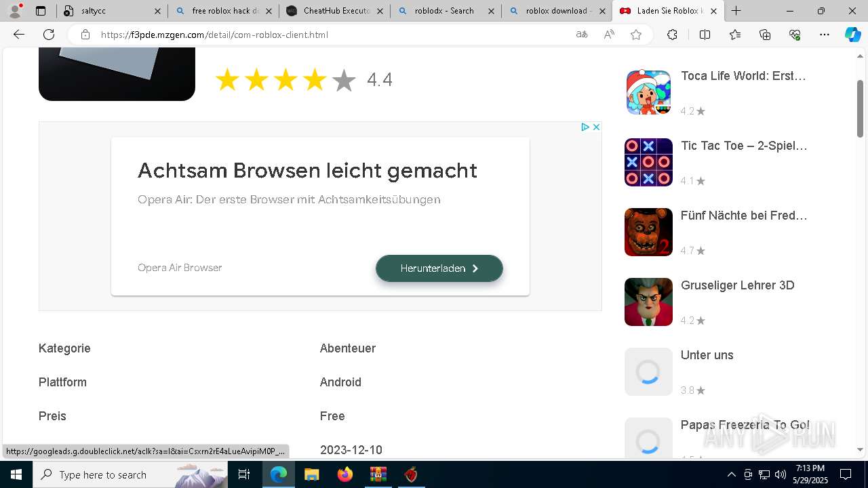Open AdChoices info triangle icon
The image size is (868, 488).
(x=585, y=127)
